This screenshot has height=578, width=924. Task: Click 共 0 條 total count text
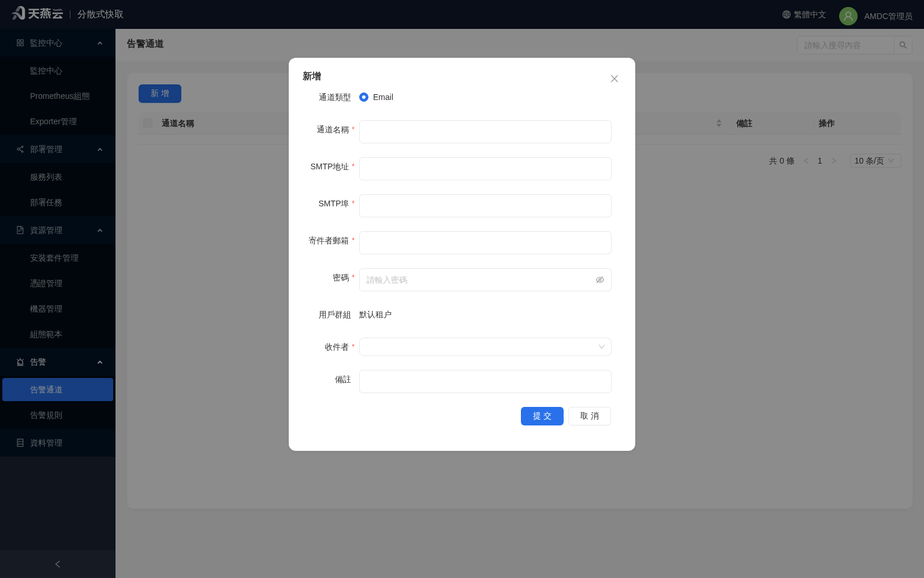coord(782,161)
